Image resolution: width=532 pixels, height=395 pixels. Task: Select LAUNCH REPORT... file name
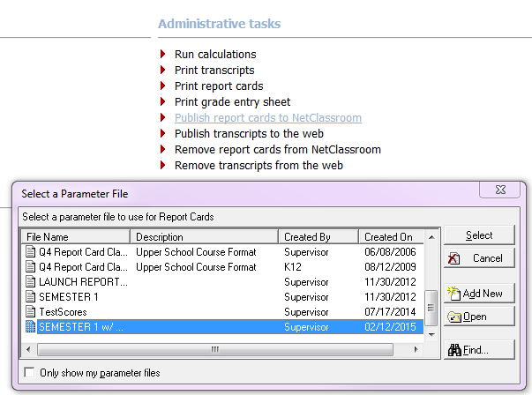tap(84, 282)
